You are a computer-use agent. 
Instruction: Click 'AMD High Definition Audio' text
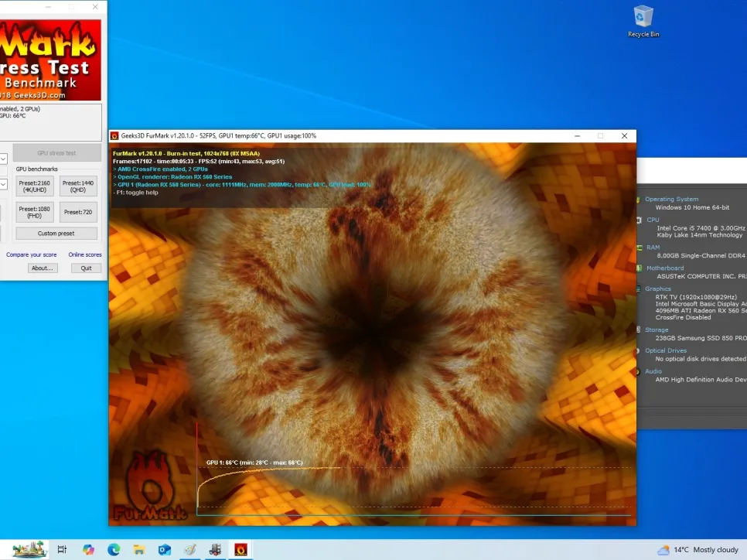point(694,380)
